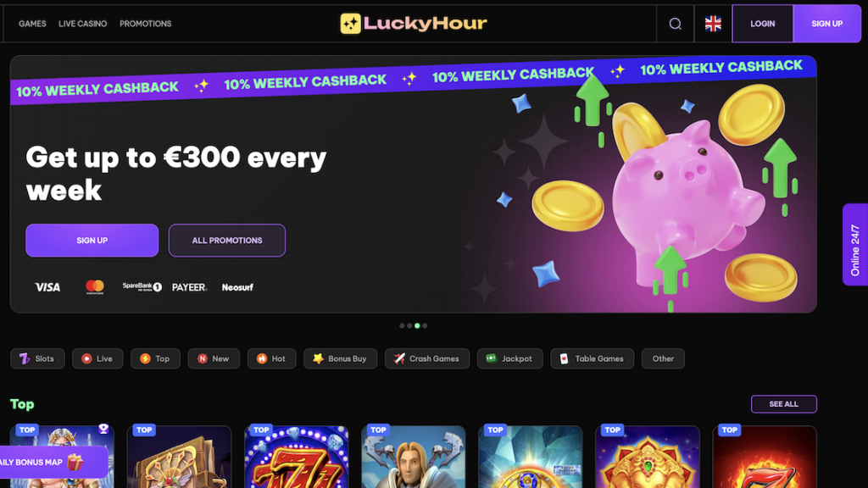Screen dimensions: 868x488
Task: Click All Promotions button in banner
Action: (x=227, y=240)
